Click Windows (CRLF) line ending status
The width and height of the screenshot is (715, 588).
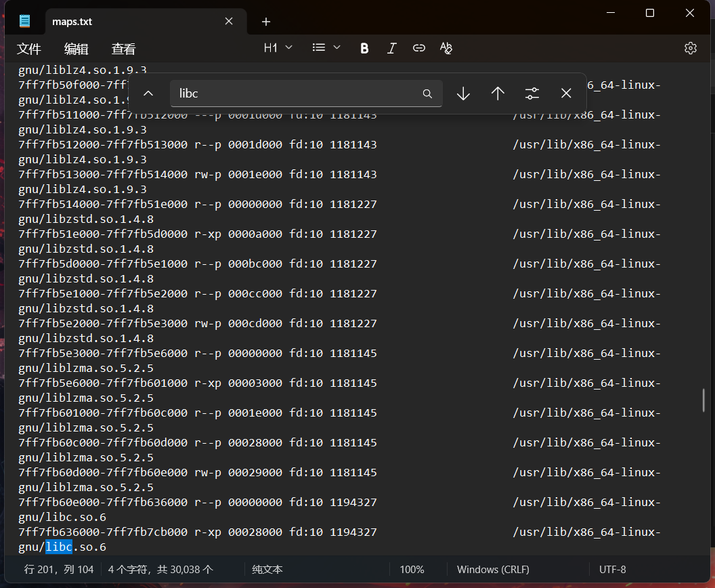click(x=493, y=569)
